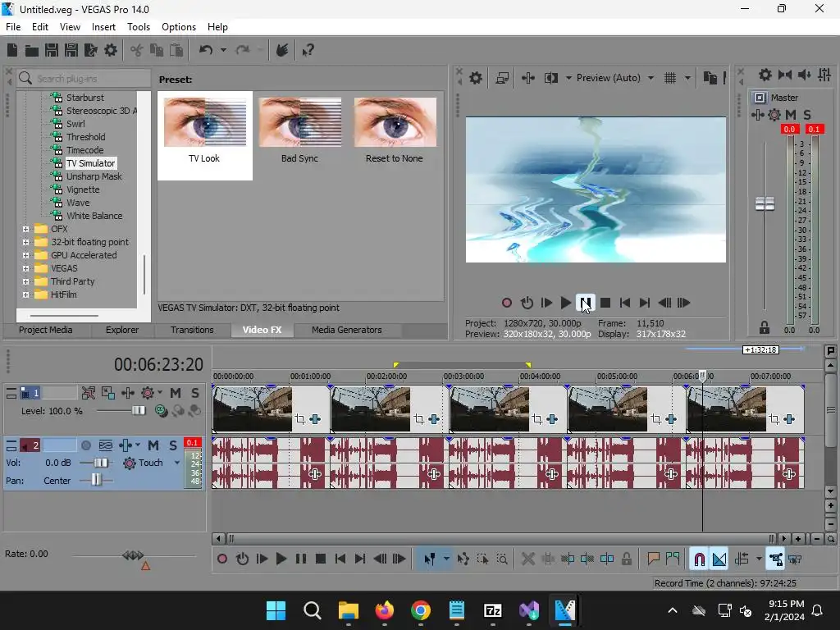The image size is (840, 630).
Task: Open Touch automation mode dropdown on audio track
Action: [x=177, y=463]
